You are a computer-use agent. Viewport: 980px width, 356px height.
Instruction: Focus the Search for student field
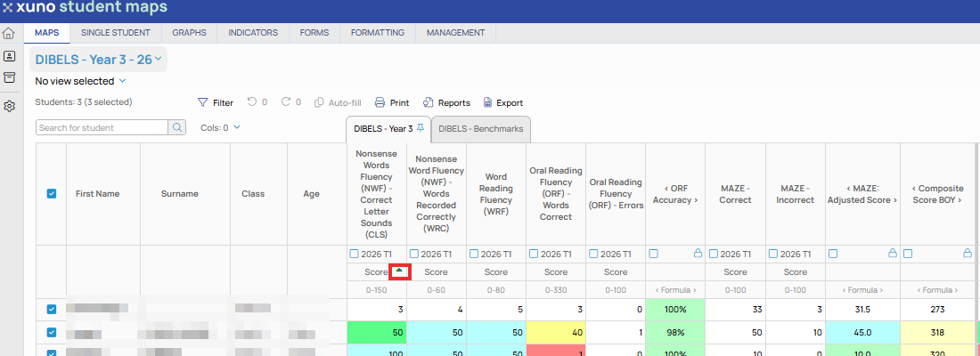coord(102,127)
